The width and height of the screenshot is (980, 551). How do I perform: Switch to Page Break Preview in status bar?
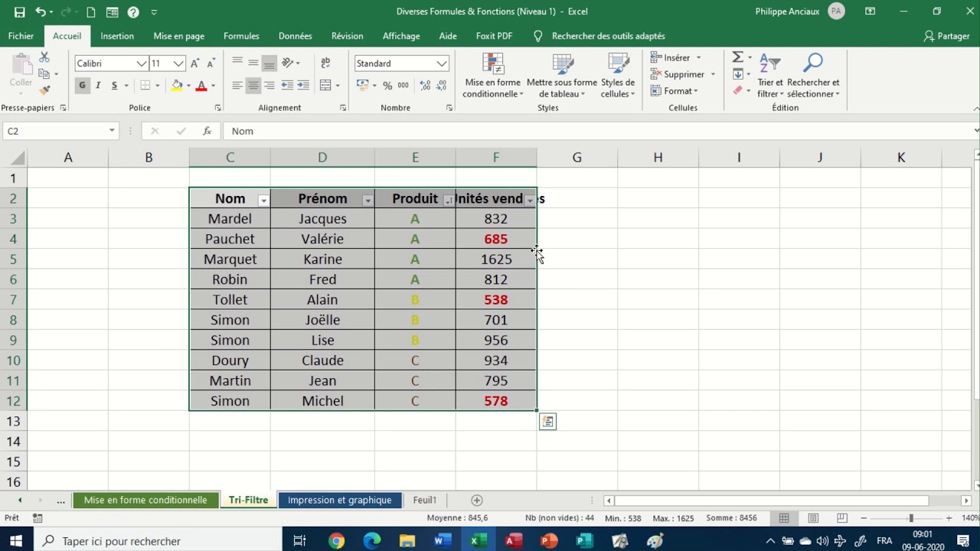click(842, 518)
